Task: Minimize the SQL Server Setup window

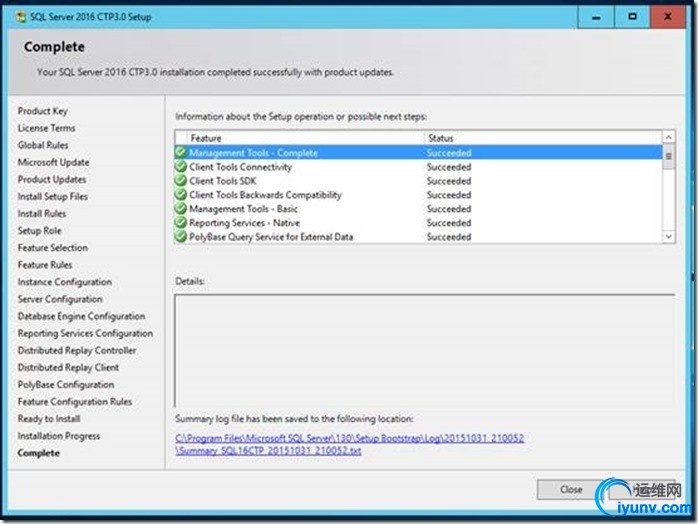Action: pyautogui.click(x=596, y=17)
